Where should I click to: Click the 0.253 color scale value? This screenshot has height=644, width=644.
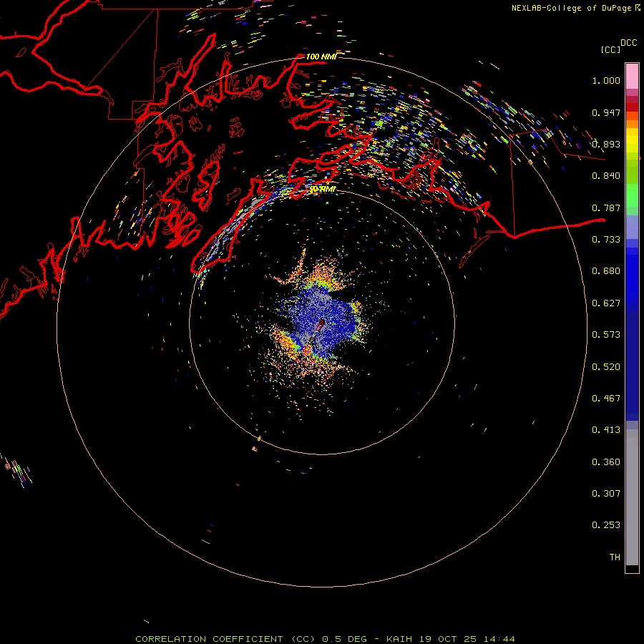pyautogui.click(x=606, y=525)
